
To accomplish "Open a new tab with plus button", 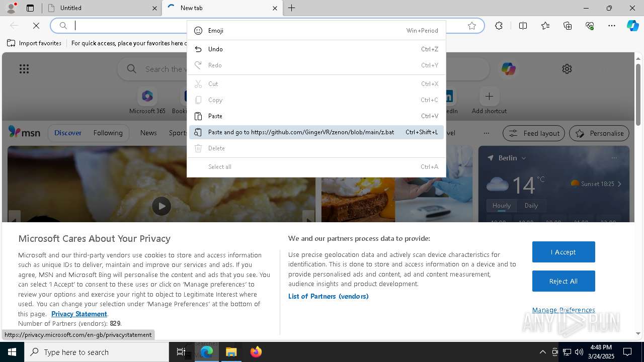I will coord(292,8).
